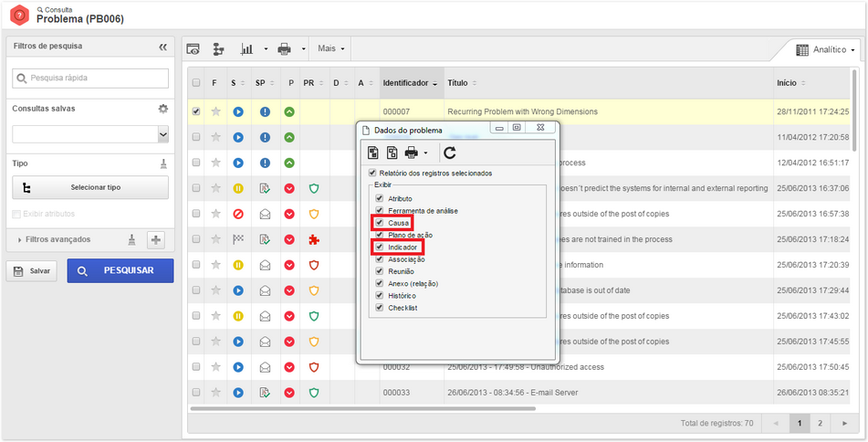Click the plus button beside Filtros avançados

(156, 240)
